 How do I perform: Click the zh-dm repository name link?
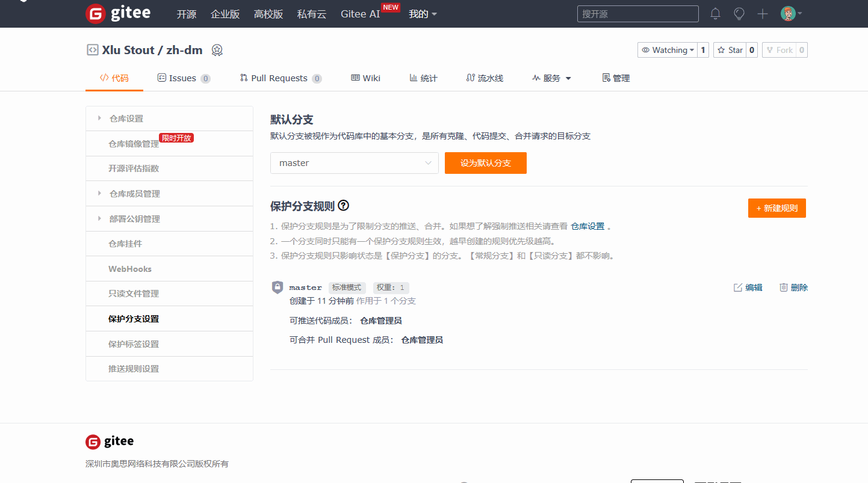point(184,50)
